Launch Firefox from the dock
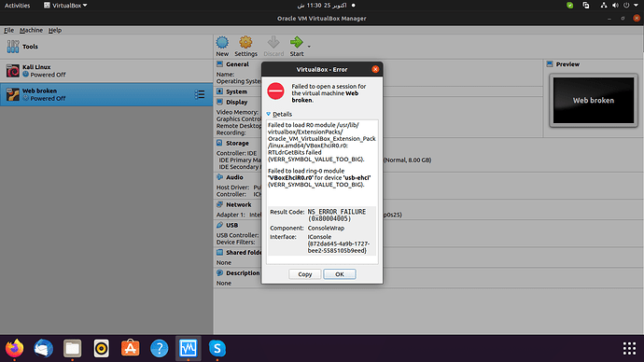The image size is (644, 362). (14, 348)
